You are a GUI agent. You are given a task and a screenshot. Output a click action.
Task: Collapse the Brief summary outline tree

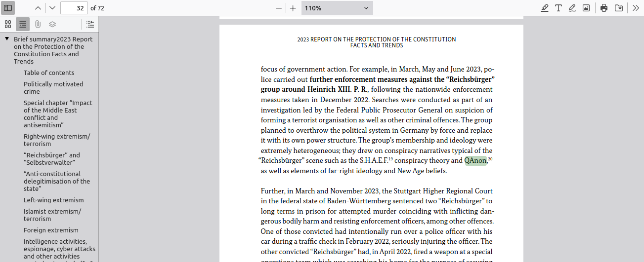click(7, 39)
